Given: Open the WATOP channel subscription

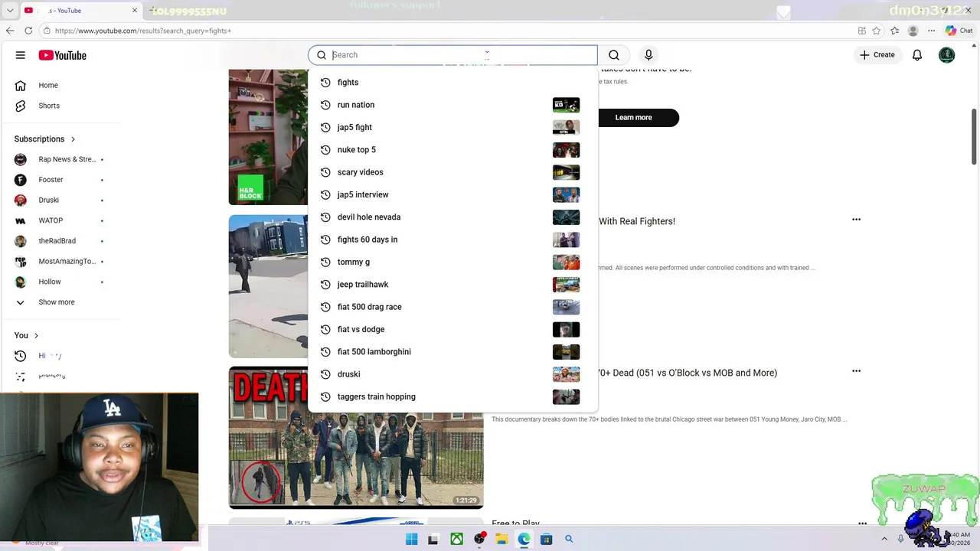Looking at the screenshot, I should tap(60, 220).
